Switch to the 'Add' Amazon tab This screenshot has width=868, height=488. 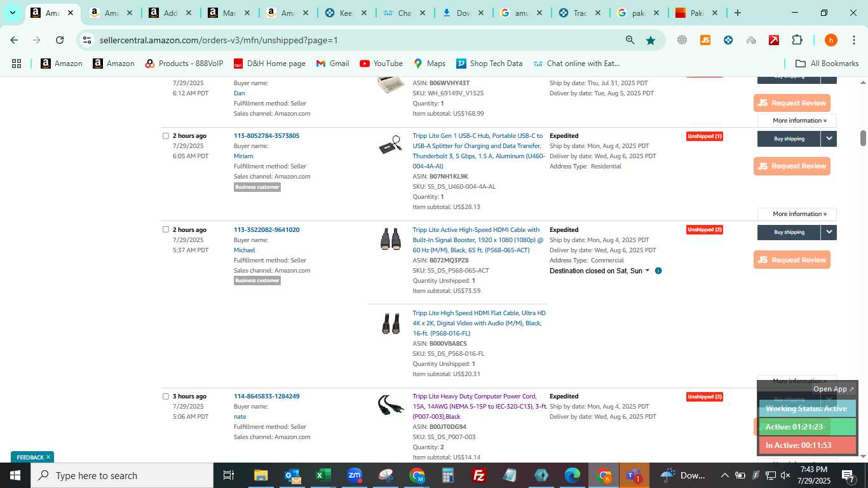[170, 13]
